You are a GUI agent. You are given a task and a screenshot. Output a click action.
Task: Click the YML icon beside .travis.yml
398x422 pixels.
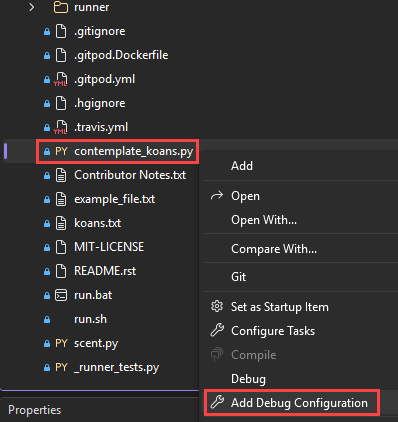tap(61, 127)
